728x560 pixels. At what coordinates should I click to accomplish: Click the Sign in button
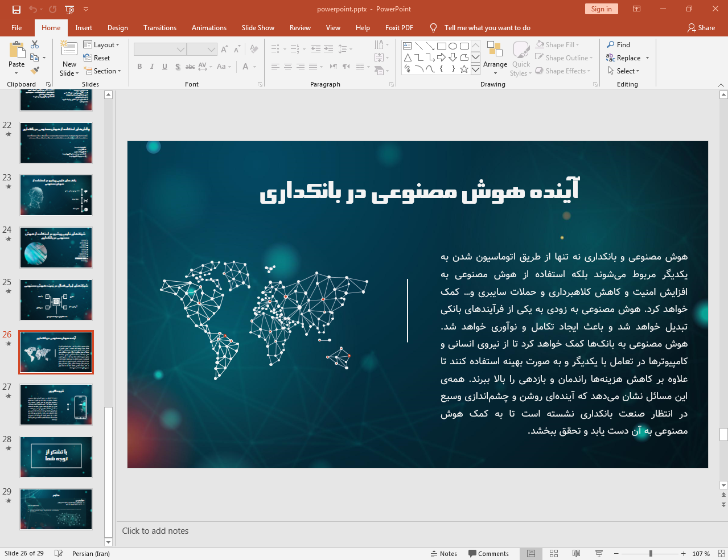(601, 9)
